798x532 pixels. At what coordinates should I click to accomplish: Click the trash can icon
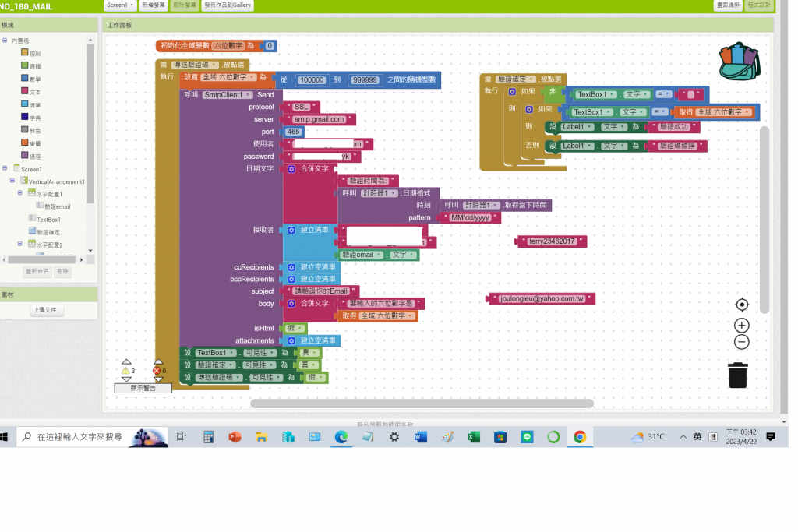pyautogui.click(x=737, y=375)
